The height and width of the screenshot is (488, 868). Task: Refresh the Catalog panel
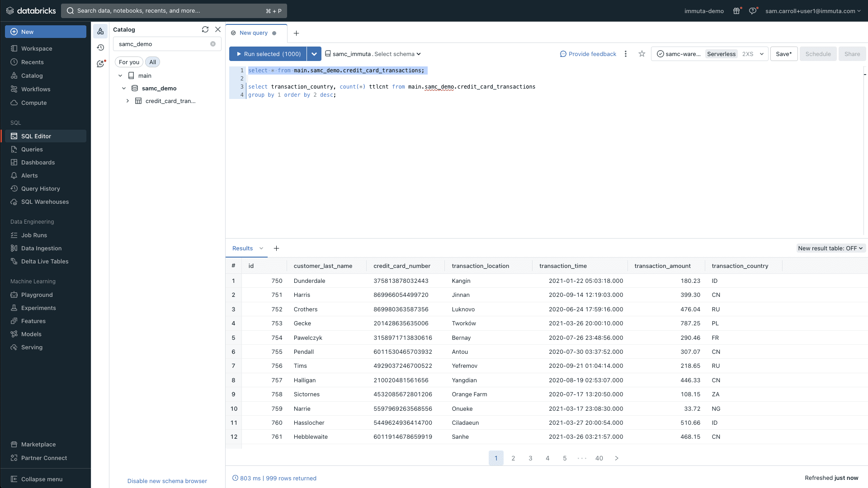(x=205, y=29)
